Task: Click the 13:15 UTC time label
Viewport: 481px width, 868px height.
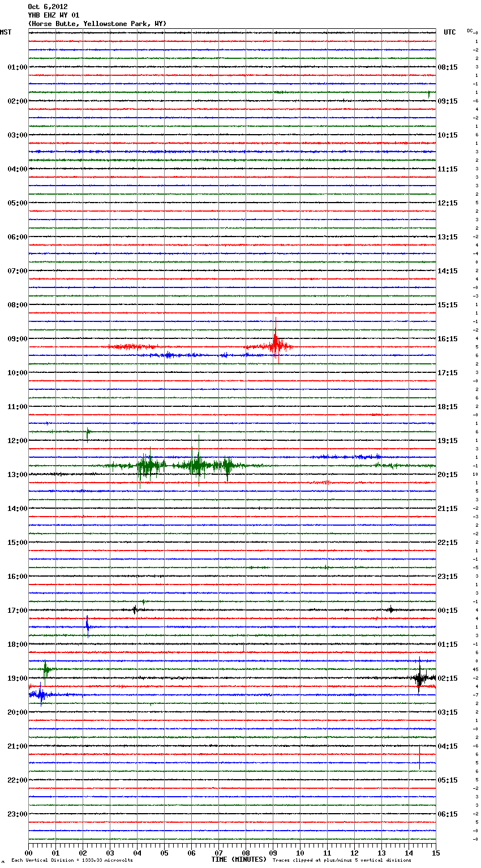Action: click(448, 237)
